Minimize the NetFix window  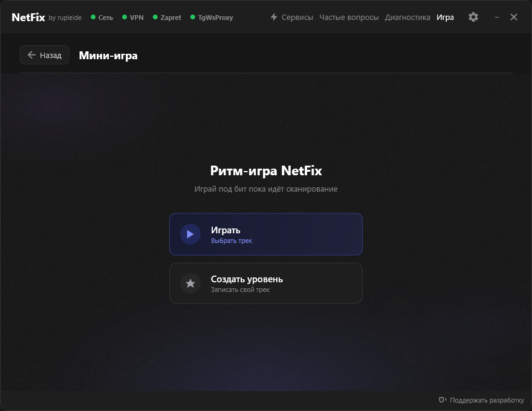coord(497,17)
